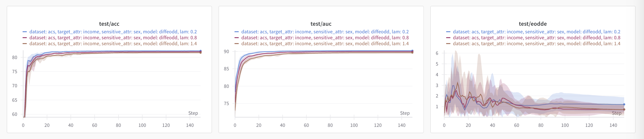The height and width of the screenshot is (139, 644).
Task: Select lam: 0.8 legend text in test/auc
Action: click(x=325, y=38)
